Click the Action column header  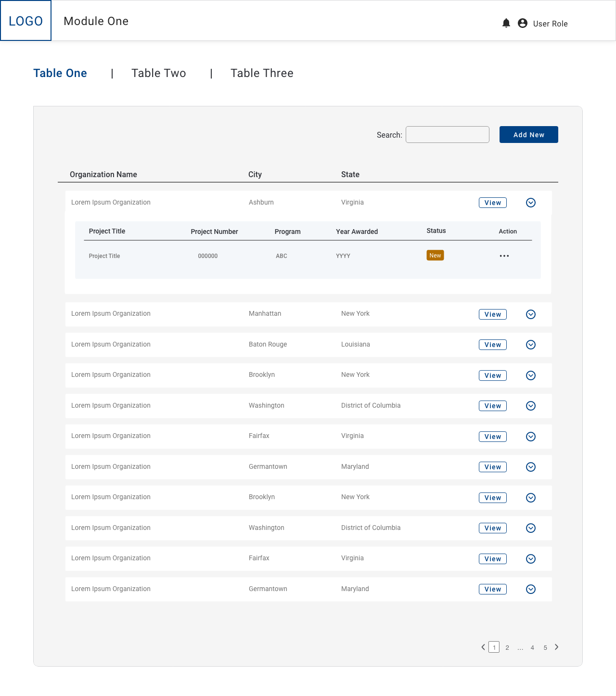508,232
